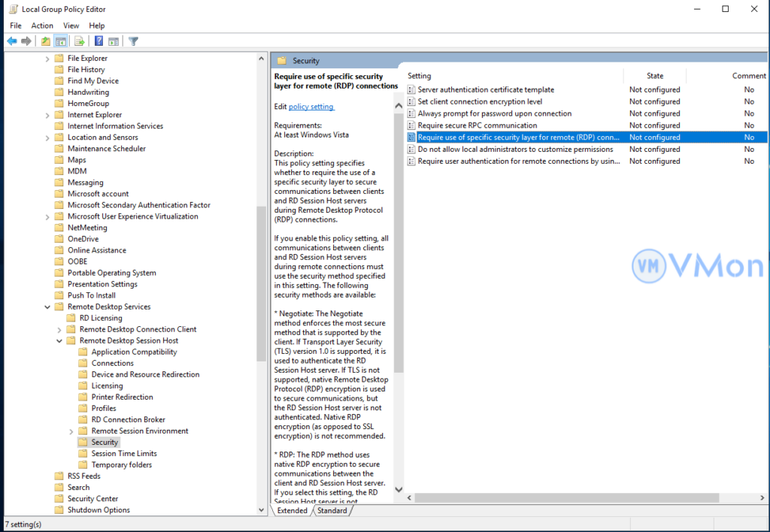Click the Forward arrow toolbar icon

pyautogui.click(x=26, y=41)
